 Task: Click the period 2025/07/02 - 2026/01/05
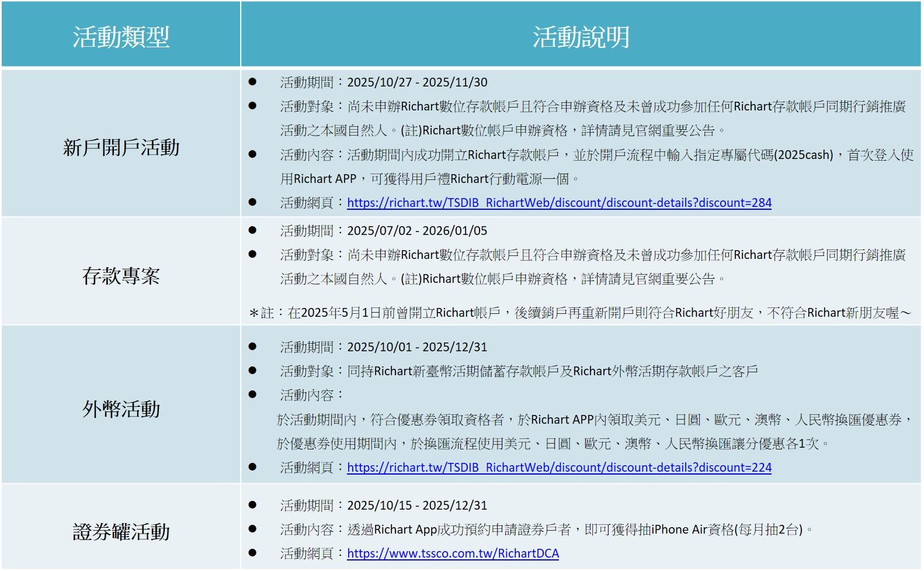pos(417,231)
